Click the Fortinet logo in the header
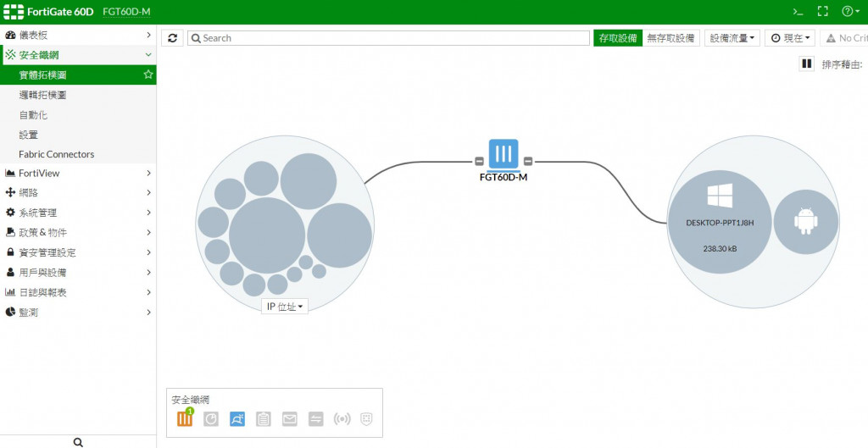Image resolution: width=868 pixels, height=448 pixels. coord(14,12)
